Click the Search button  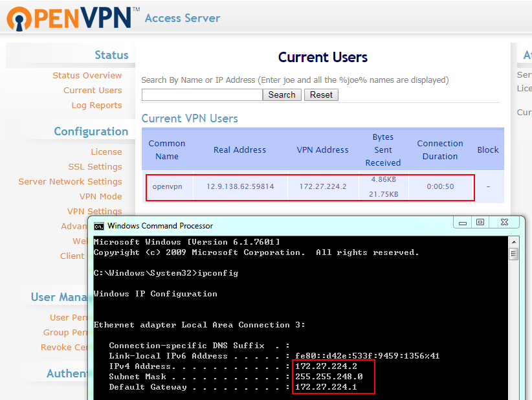click(x=282, y=94)
